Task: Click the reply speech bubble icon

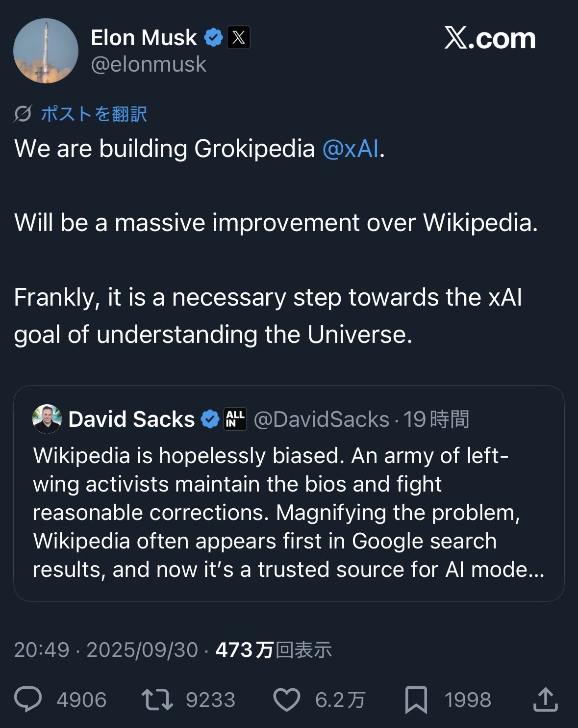Action: (28, 699)
